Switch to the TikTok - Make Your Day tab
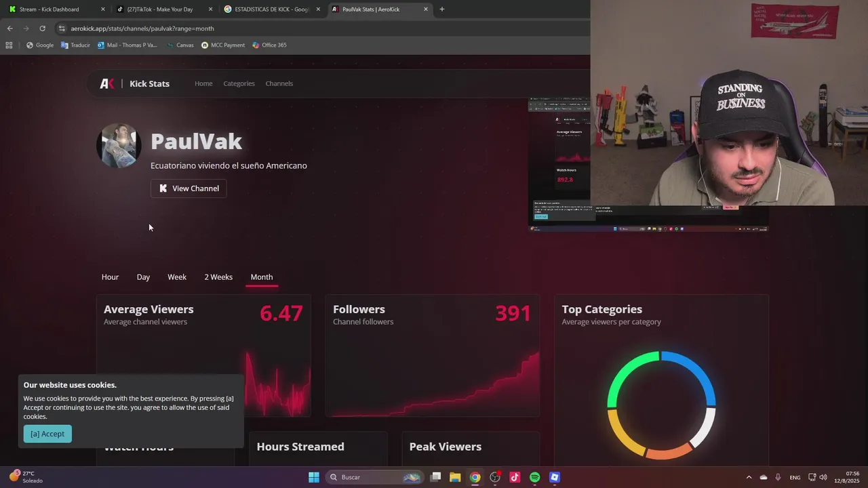The width and height of the screenshot is (868, 488). 161,9
